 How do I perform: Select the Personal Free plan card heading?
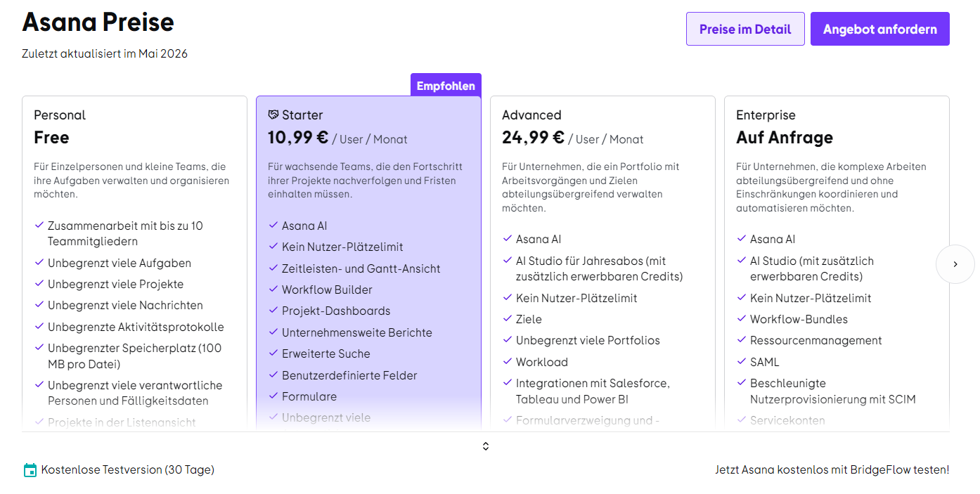(51, 137)
